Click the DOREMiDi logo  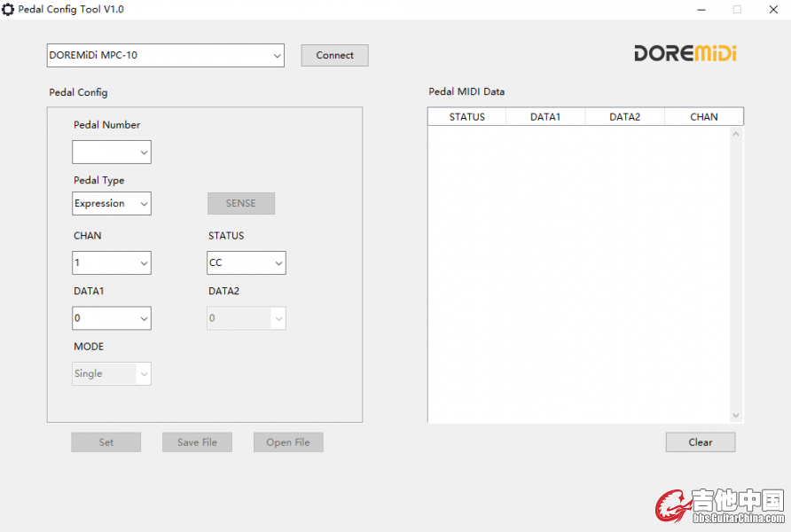685,53
